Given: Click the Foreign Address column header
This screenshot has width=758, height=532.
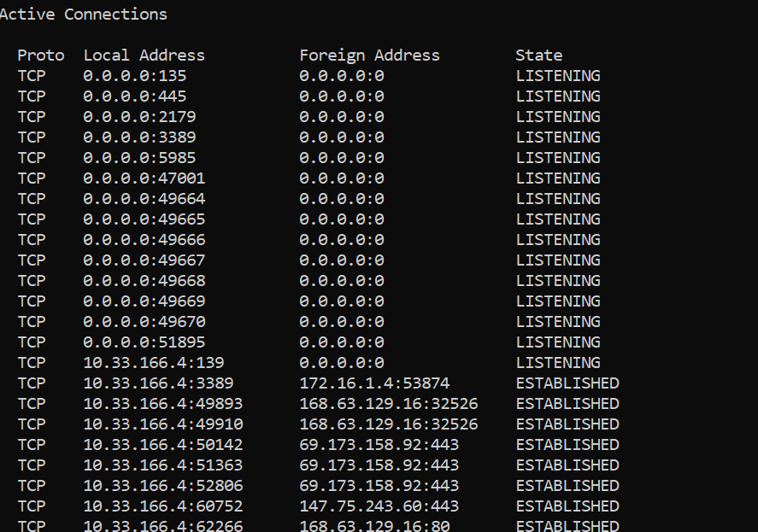Looking at the screenshot, I should pyautogui.click(x=370, y=56).
